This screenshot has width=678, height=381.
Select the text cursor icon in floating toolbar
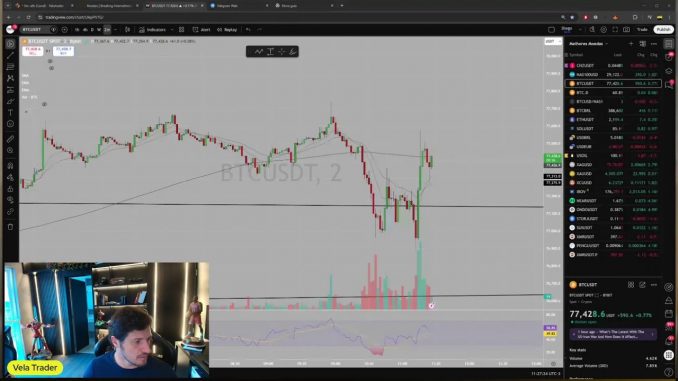click(x=270, y=52)
